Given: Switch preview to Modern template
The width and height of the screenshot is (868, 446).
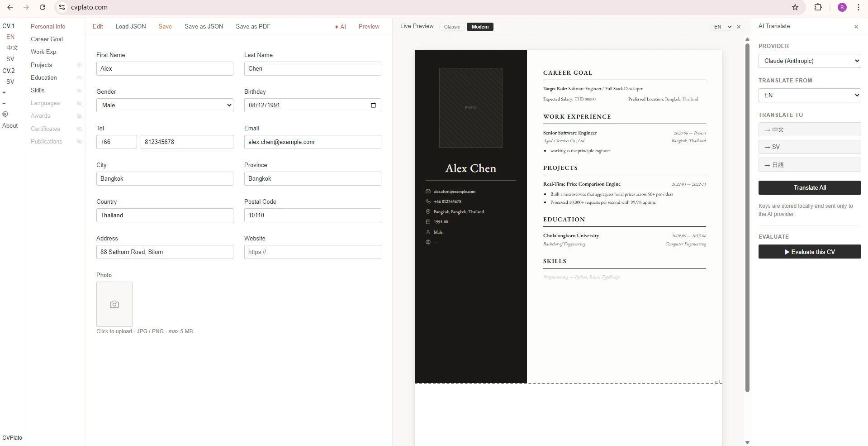Looking at the screenshot, I should (x=480, y=27).
